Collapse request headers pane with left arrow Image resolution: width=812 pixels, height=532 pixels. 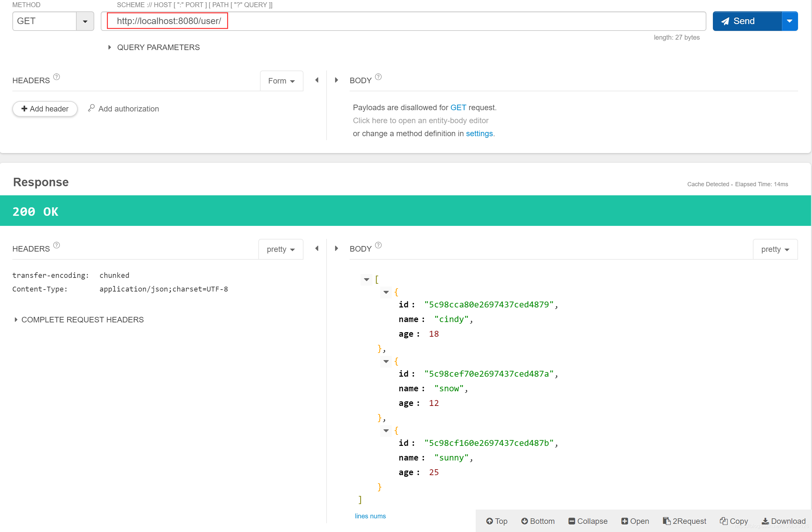pos(317,80)
